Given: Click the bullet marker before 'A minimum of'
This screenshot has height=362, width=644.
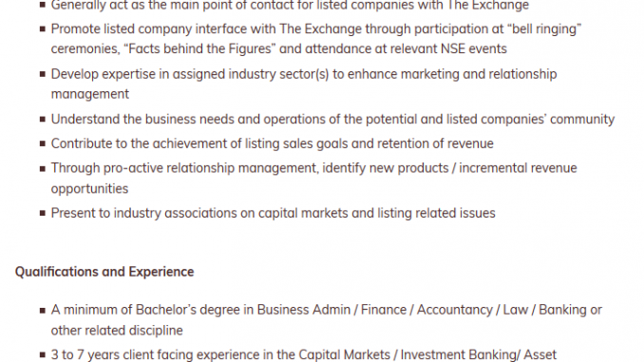Looking at the screenshot, I should pyautogui.click(x=43, y=311).
